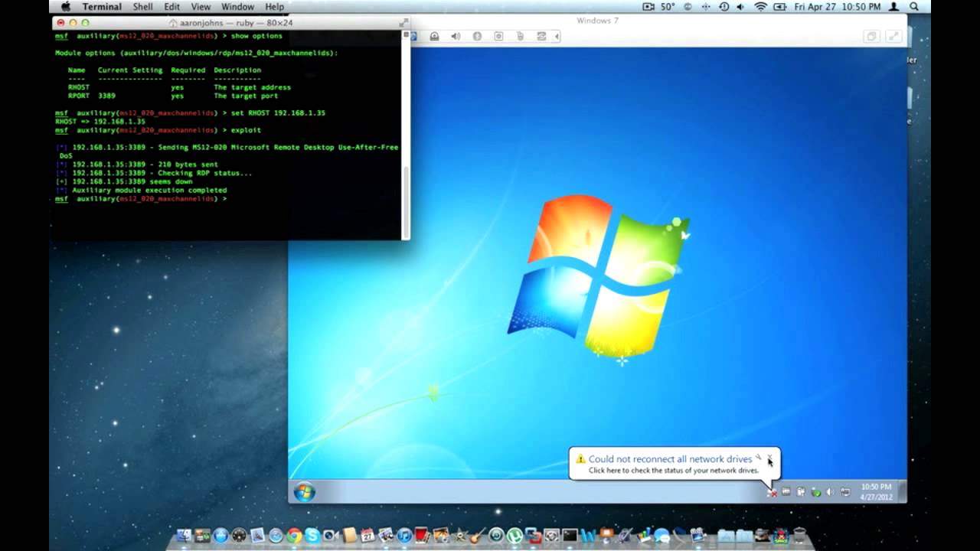
Task: Open uTorrent from the Dock
Action: click(514, 536)
